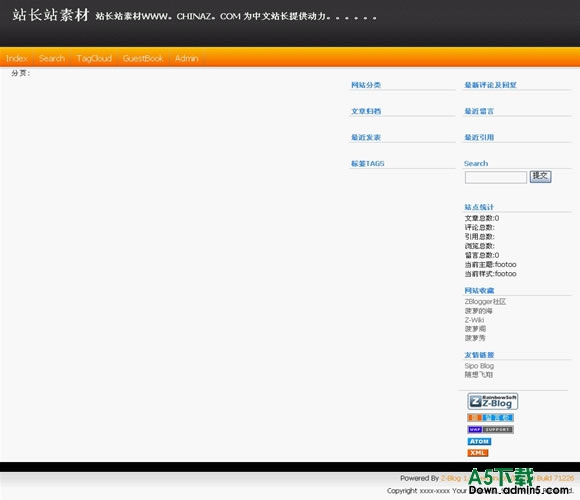Screen dimensions: 580x500
Task: Click the sidebar search input field
Action: click(496, 178)
